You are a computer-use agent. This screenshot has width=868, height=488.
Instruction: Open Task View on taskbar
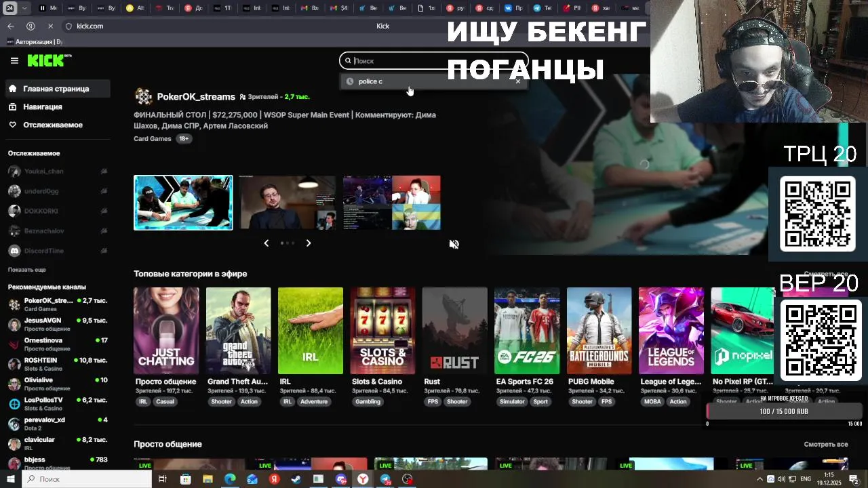[x=163, y=479]
